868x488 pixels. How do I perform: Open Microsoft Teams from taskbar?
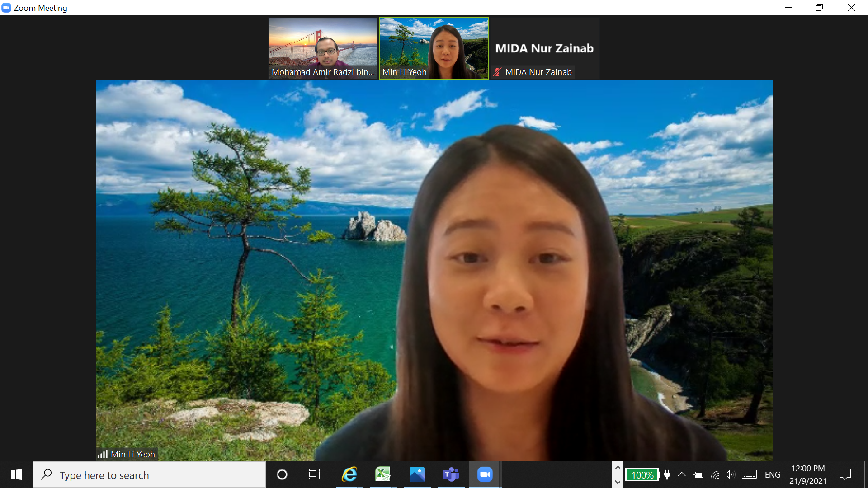451,474
